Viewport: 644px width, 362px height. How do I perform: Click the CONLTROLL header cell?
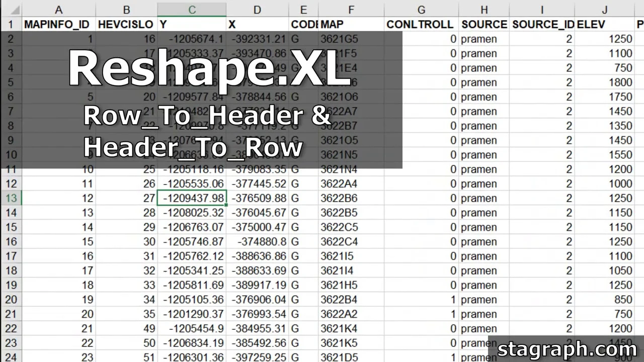tap(421, 24)
